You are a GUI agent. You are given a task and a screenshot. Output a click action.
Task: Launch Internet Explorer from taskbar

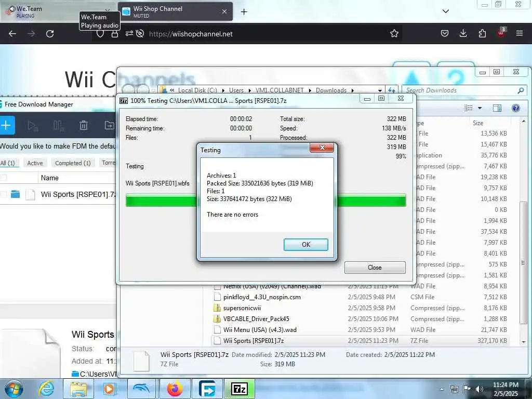[x=46, y=389]
